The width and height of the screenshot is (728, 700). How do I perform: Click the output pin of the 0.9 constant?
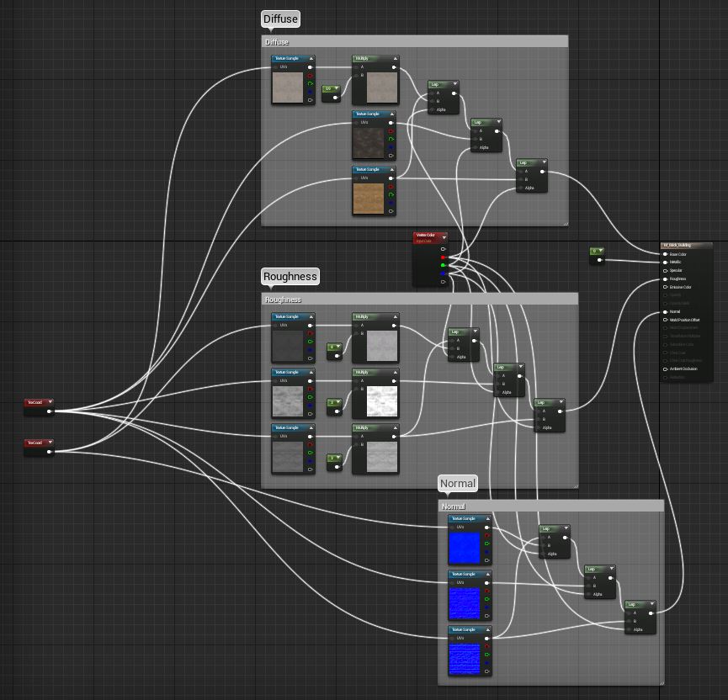(336, 98)
